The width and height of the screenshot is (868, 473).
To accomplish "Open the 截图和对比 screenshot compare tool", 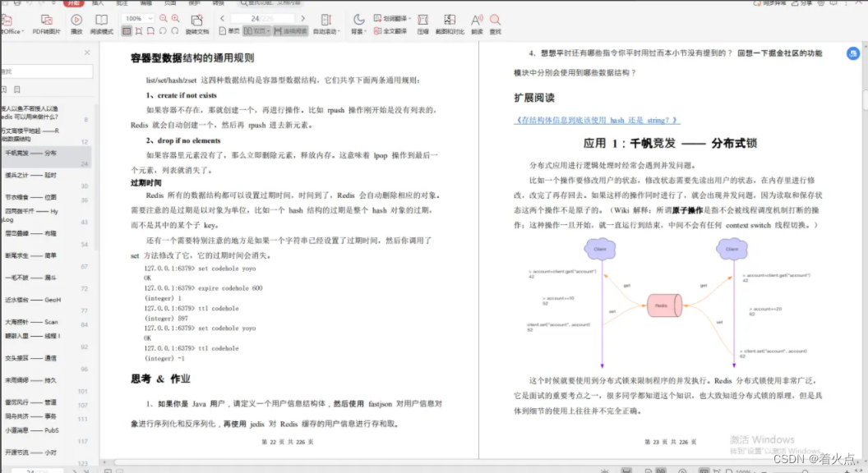I will (450, 25).
